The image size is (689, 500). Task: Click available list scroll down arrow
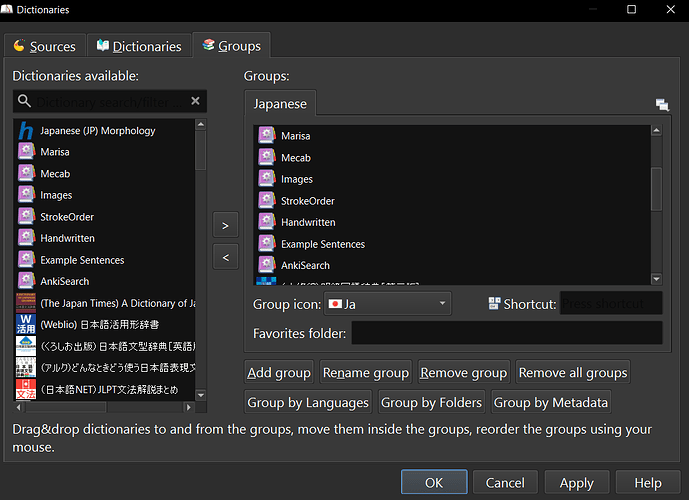tap(201, 395)
